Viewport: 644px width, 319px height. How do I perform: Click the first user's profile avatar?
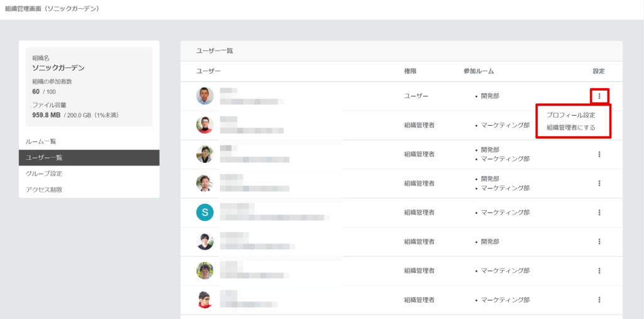(205, 96)
